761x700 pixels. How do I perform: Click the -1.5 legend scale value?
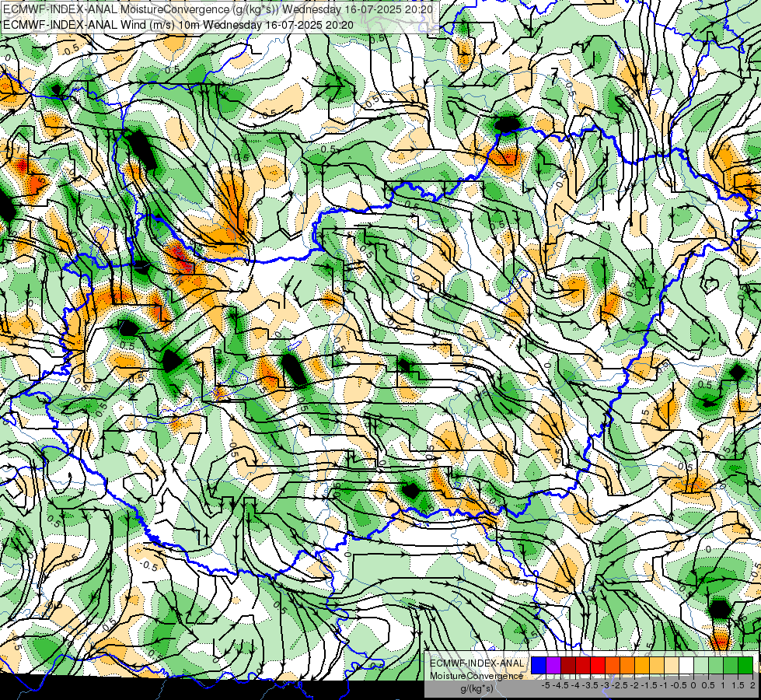click(x=649, y=685)
